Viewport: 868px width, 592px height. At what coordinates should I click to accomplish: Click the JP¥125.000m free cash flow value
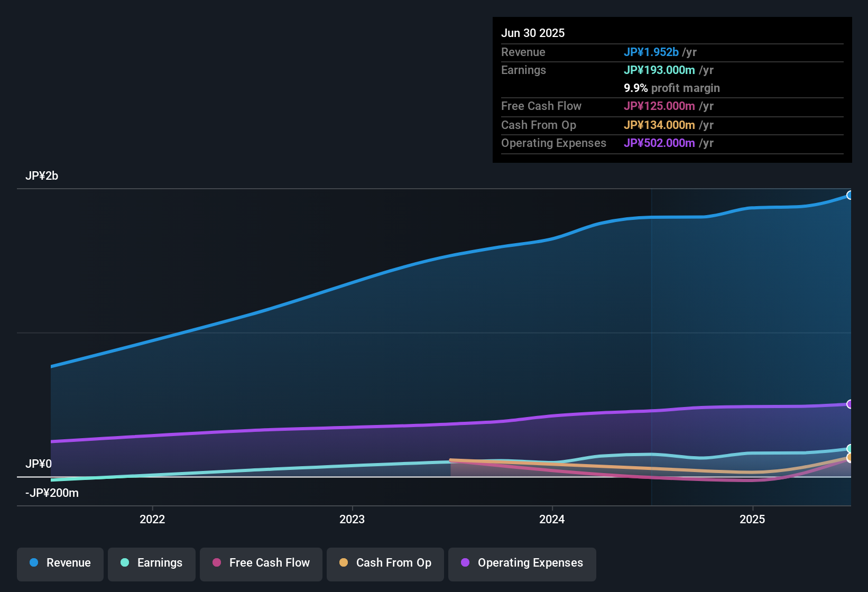pos(659,106)
